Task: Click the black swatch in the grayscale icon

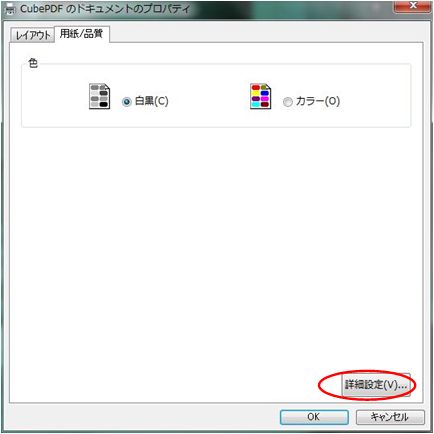Action: 104,104
